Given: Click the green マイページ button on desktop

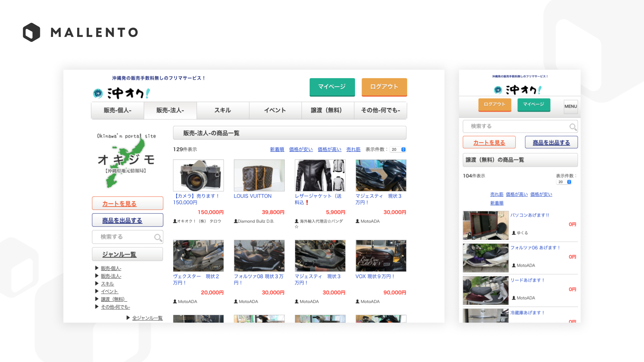Looking at the screenshot, I should (x=332, y=87).
